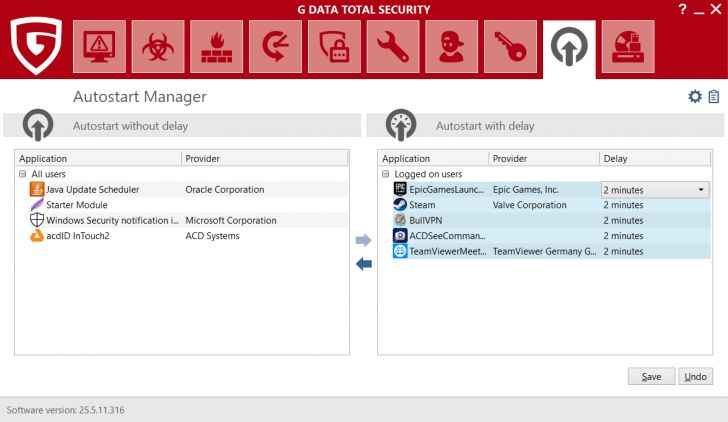Click the acdID InTouch2 orange icon
Screen dimensions: 728x422
point(37,236)
